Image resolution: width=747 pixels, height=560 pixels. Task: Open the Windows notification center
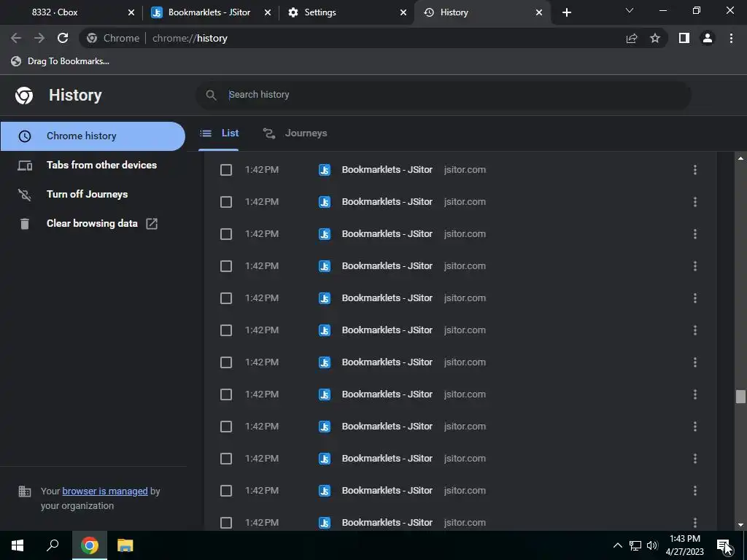coord(724,545)
